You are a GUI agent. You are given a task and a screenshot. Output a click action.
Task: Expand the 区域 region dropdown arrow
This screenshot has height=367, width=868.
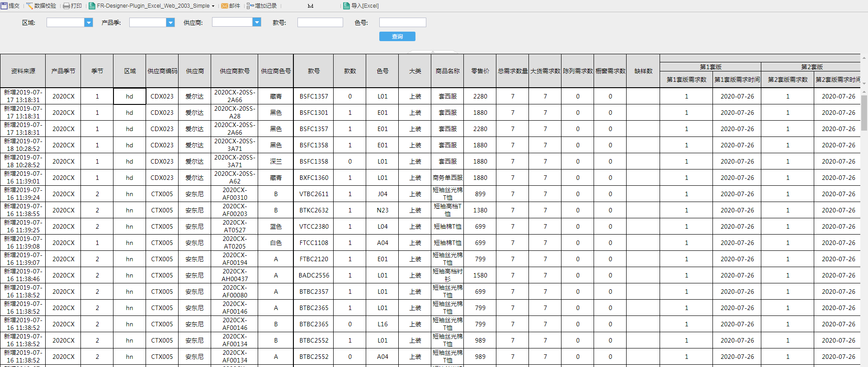tap(89, 23)
